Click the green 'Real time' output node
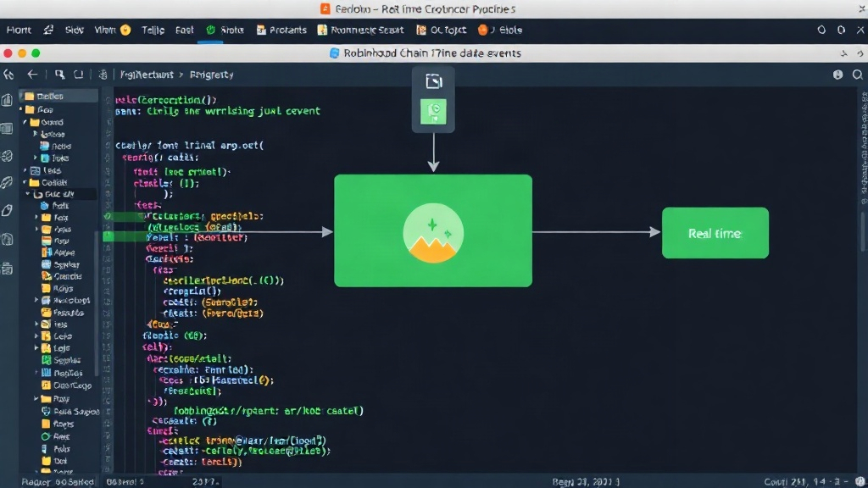868x488 pixels. pos(715,233)
